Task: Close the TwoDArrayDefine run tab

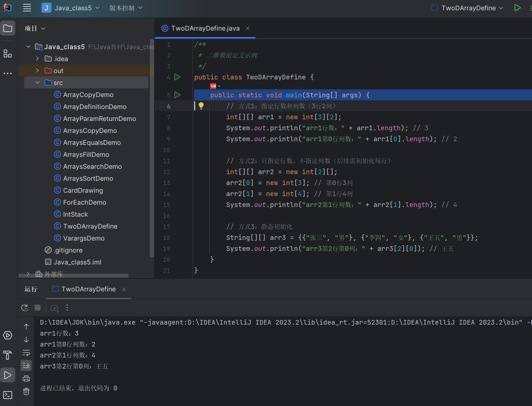Action: (x=124, y=289)
